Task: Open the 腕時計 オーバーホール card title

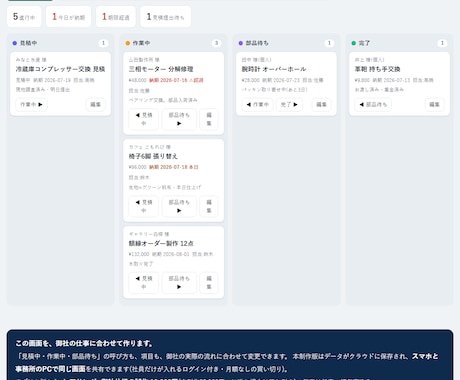Action: click(x=274, y=69)
